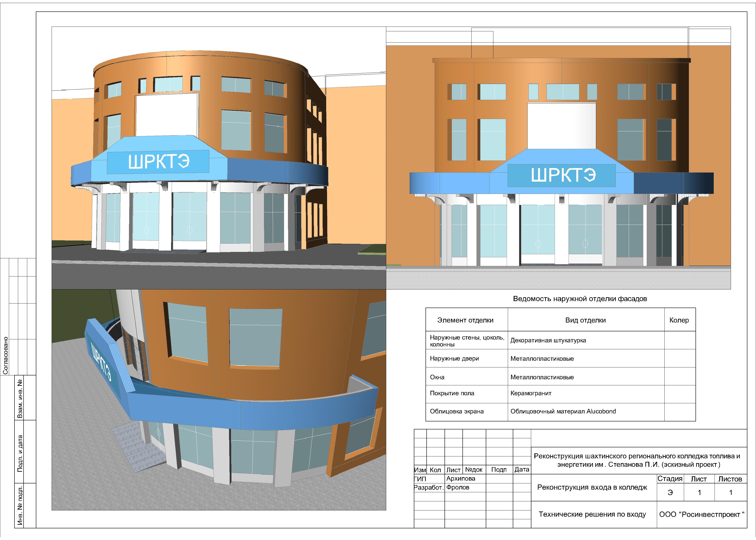Viewport: 756px width, 540px height.
Task: Click the 'Стадия' header cell
Action: [x=670, y=479]
